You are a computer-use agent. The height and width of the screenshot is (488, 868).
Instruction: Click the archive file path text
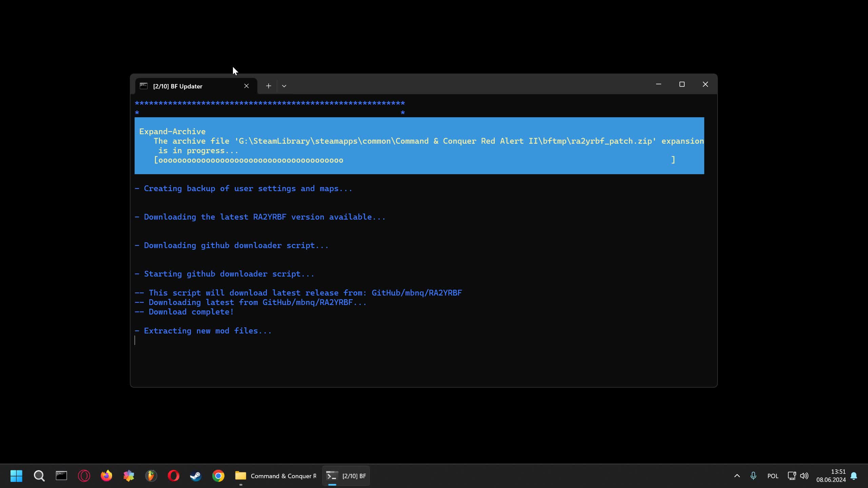(x=446, y=141)
